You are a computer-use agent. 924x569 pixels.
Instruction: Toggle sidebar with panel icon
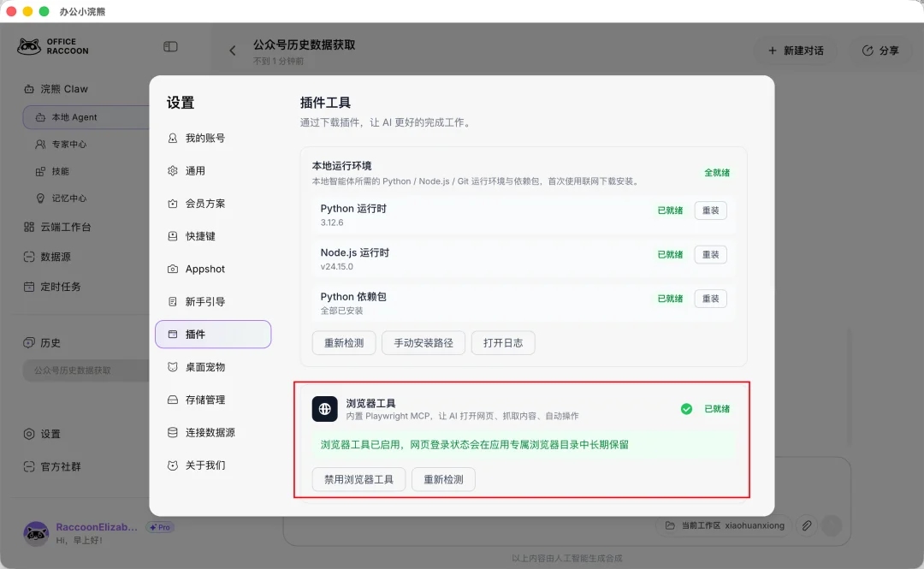(170, 46)
